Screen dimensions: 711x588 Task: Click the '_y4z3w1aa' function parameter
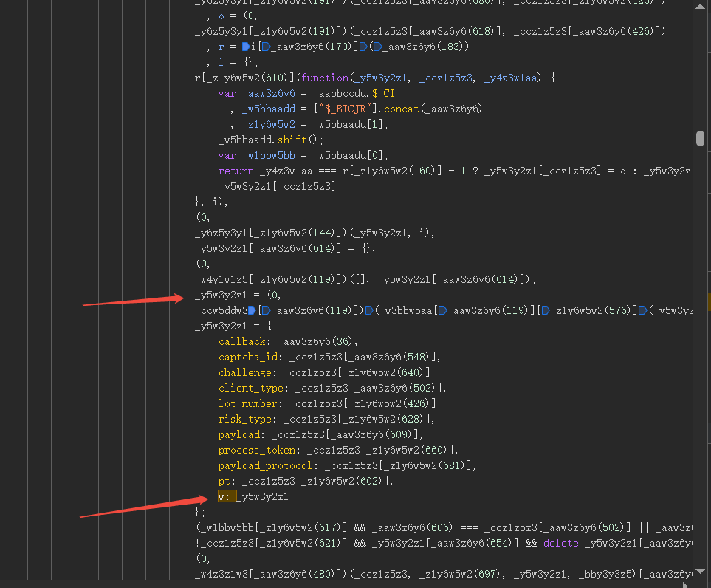coord(510,78)
